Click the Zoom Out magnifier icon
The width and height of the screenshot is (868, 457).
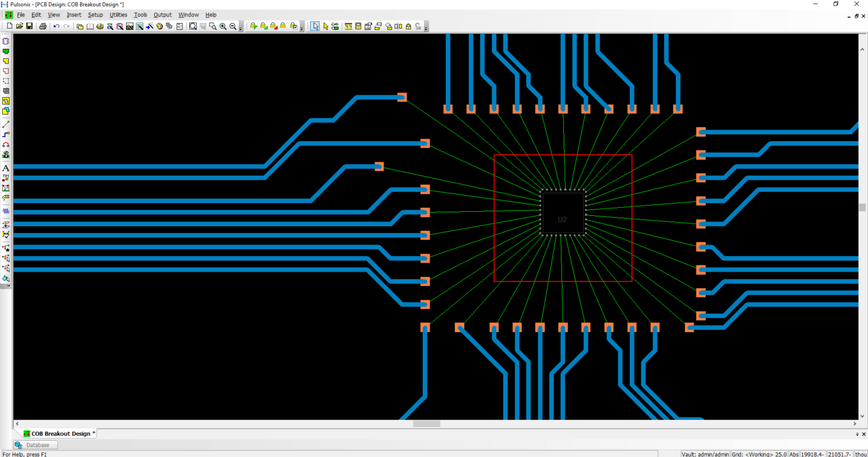pos(233,26)
